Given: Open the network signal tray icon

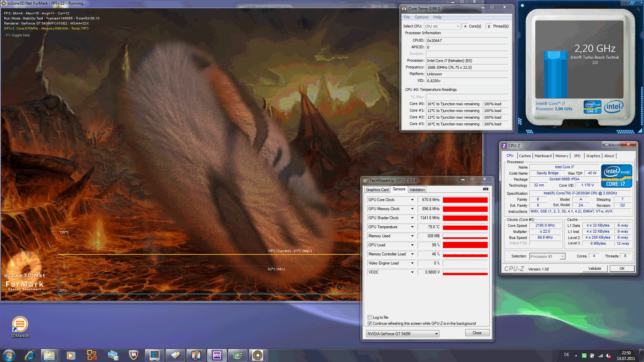Looking at the screenshot, I should tap(600, 356).
